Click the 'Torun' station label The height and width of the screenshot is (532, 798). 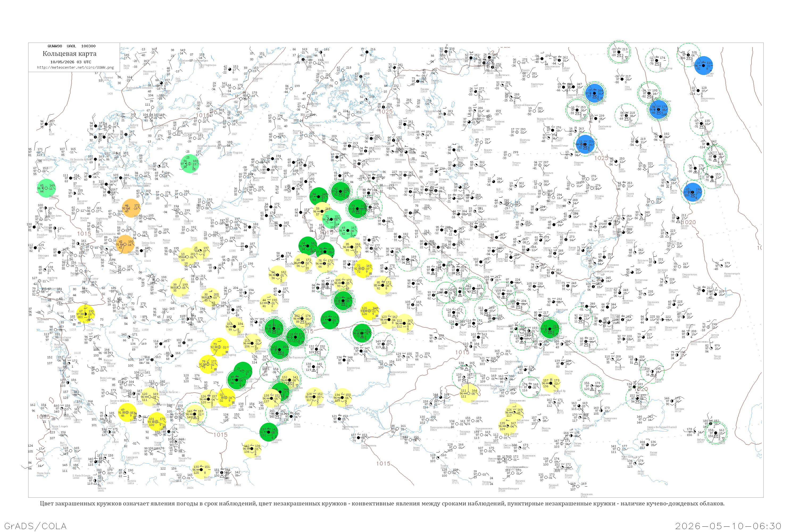[193, 238]
